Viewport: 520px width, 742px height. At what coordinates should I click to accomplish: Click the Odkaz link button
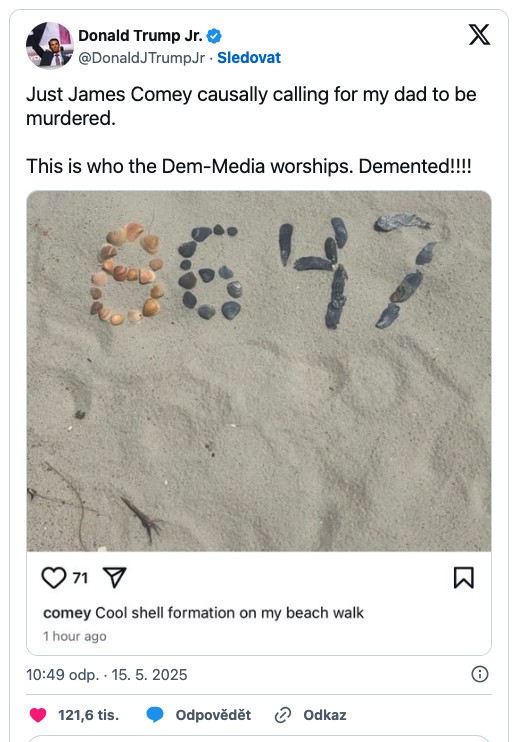click(325, 715)
